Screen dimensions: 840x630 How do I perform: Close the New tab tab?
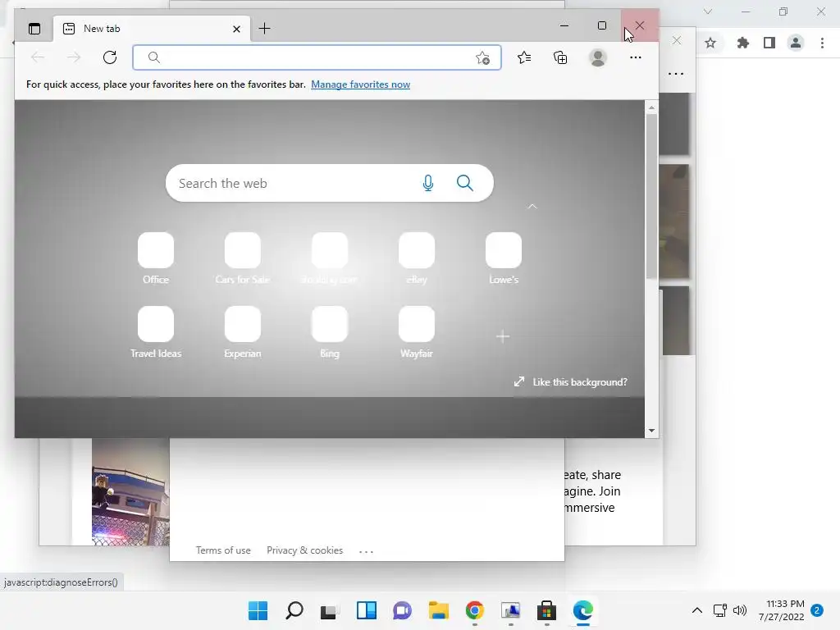click(236, 29)
